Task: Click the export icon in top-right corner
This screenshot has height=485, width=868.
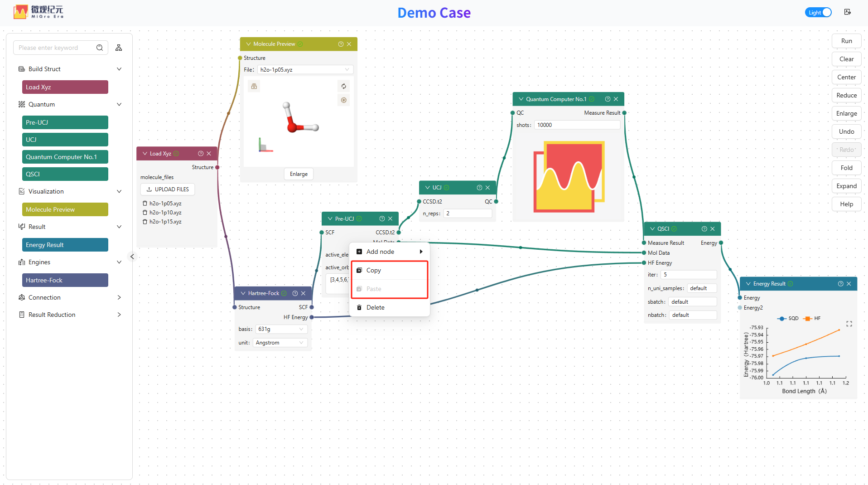Action: (x=848, y=12)
